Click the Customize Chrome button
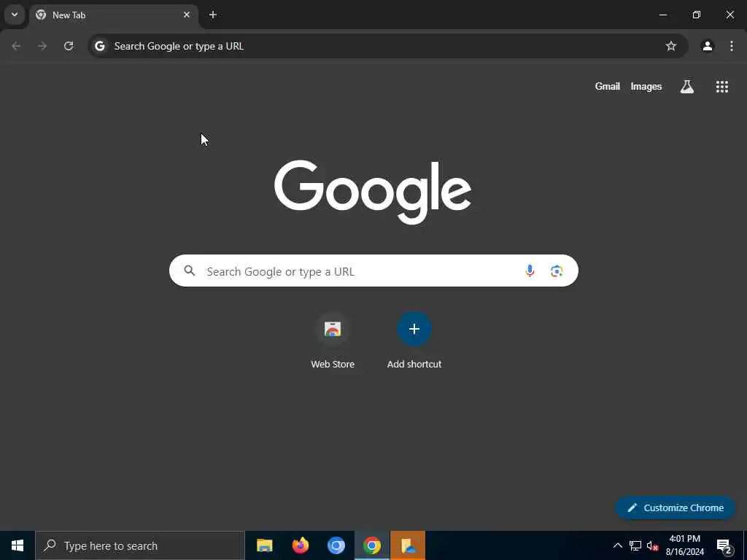The width and height of the screenshot is (747, 560). (x=676, y=507)
